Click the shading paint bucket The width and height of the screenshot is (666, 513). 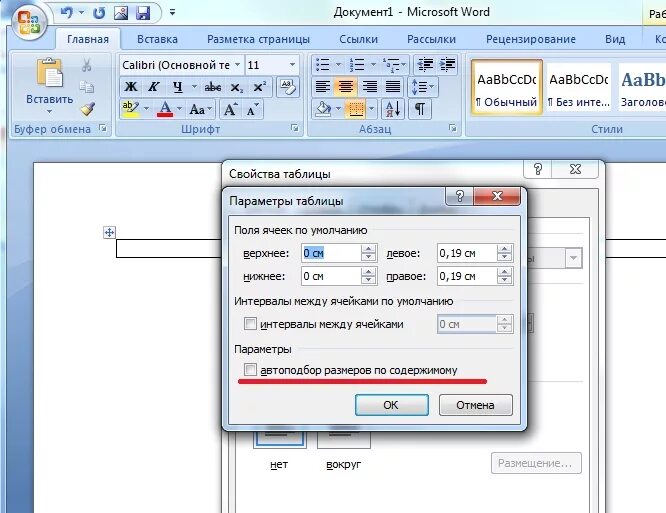323,109
